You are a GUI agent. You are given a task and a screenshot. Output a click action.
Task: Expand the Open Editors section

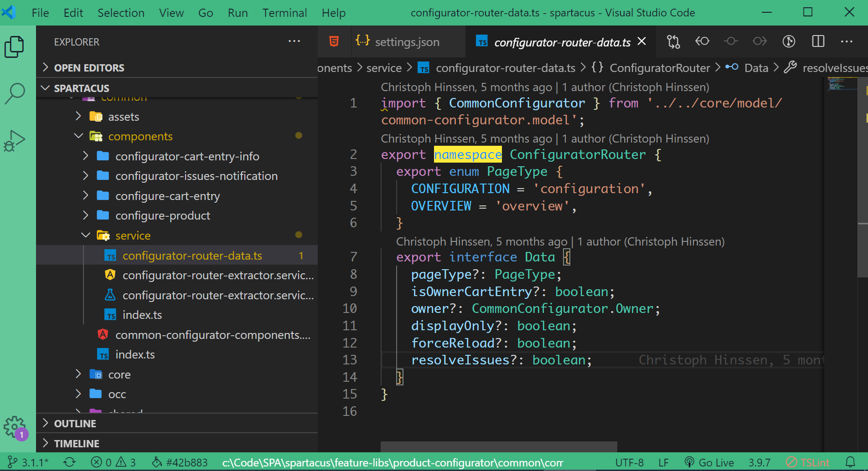[x=177, y=67]
